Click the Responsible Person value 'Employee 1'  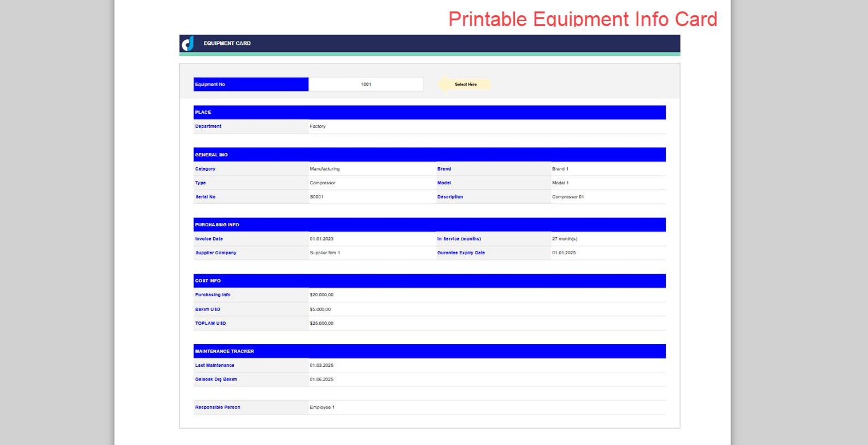[x=322, y=407]
